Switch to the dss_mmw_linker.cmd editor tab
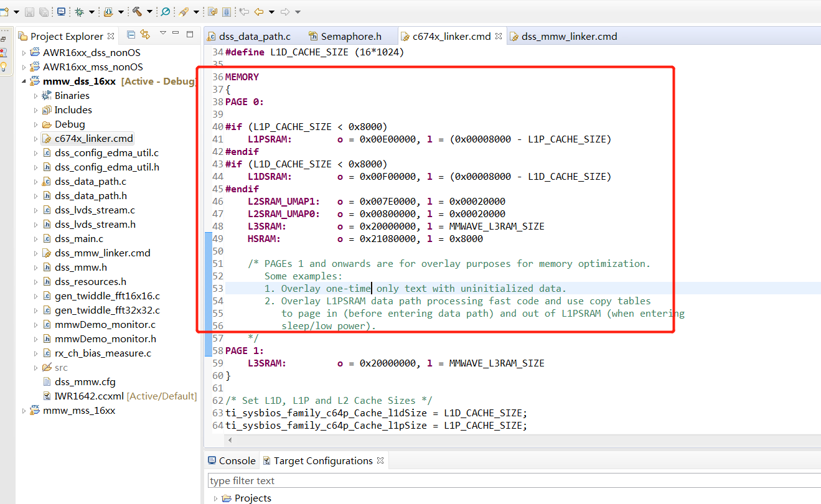Screen dimensions: 821x504 click(x=569, y=36)
